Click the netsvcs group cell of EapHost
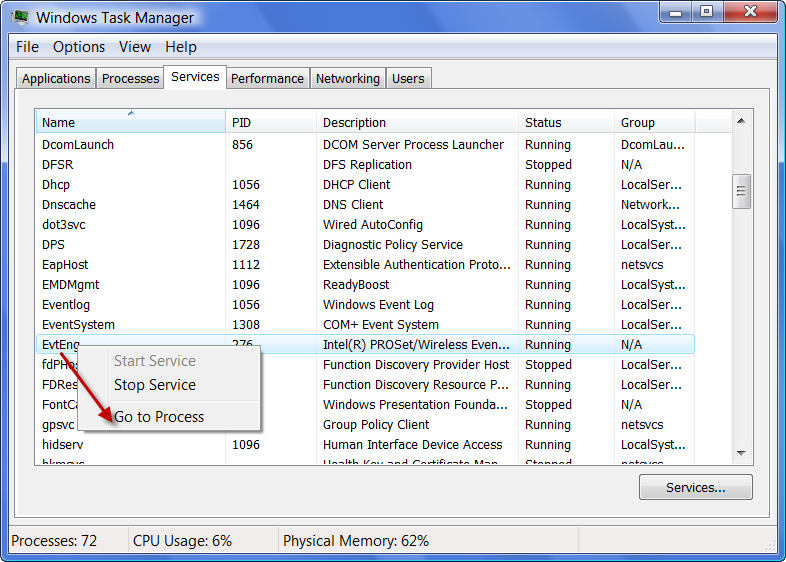 (642, 265)
